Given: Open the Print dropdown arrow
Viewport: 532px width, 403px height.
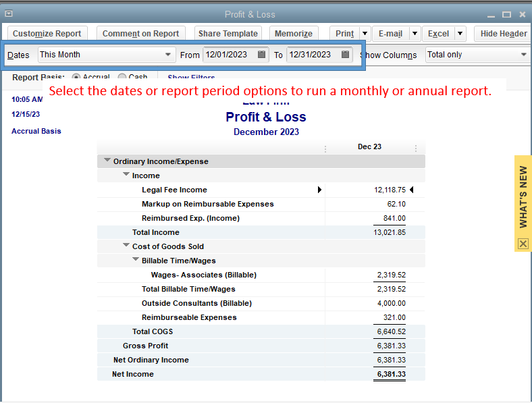Looking at the screenshot, I should [x=365, y=33].
